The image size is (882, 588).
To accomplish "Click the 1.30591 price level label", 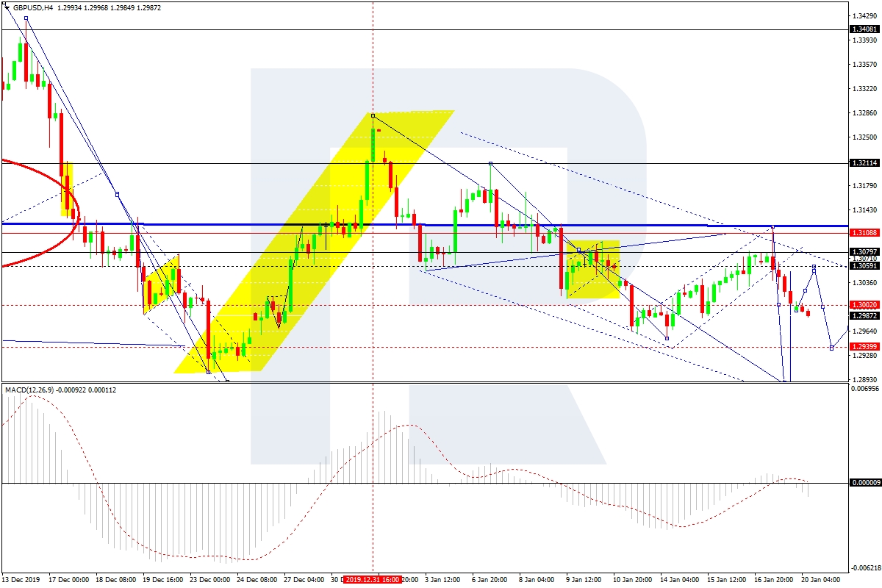I will pyautogui.click(x=864, y=266).
